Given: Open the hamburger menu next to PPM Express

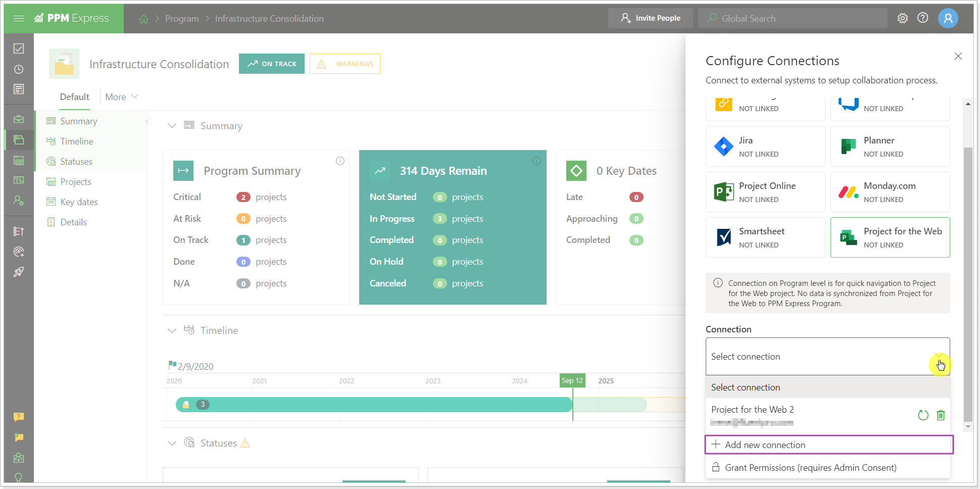Looking at the screenshot, I should point(19,18).
